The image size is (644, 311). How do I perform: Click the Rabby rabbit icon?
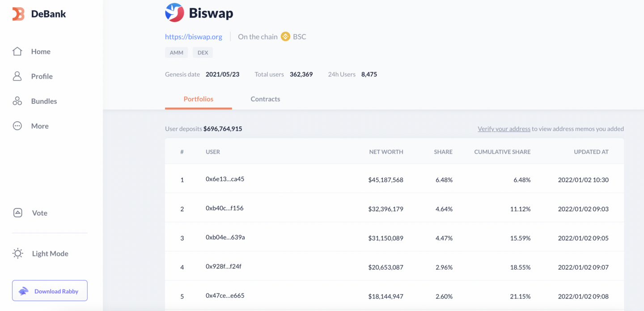(x=23, y=291)
